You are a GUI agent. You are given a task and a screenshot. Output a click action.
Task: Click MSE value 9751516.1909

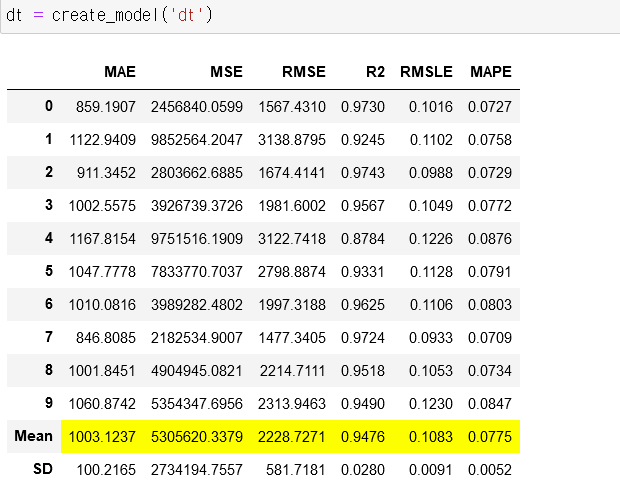[x=197, y=239]
